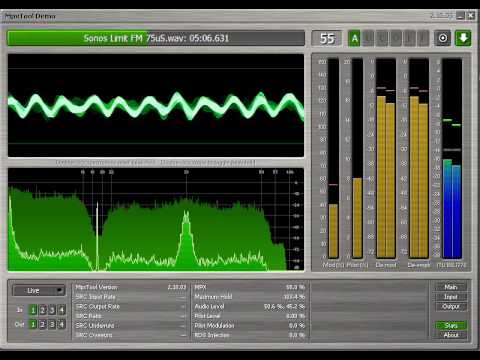Click the SRC Underruns stats row
The image size is (480, 360).
pyautogui.click(x=131, y=325)
